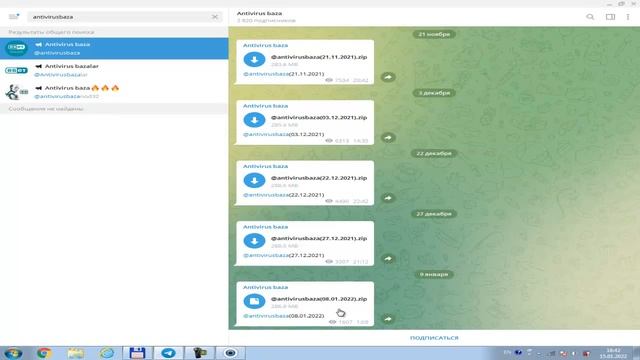640x360 pixels.
Task: Forward the 08.01.2022 post via share arrow
Action: coord(388,319)
